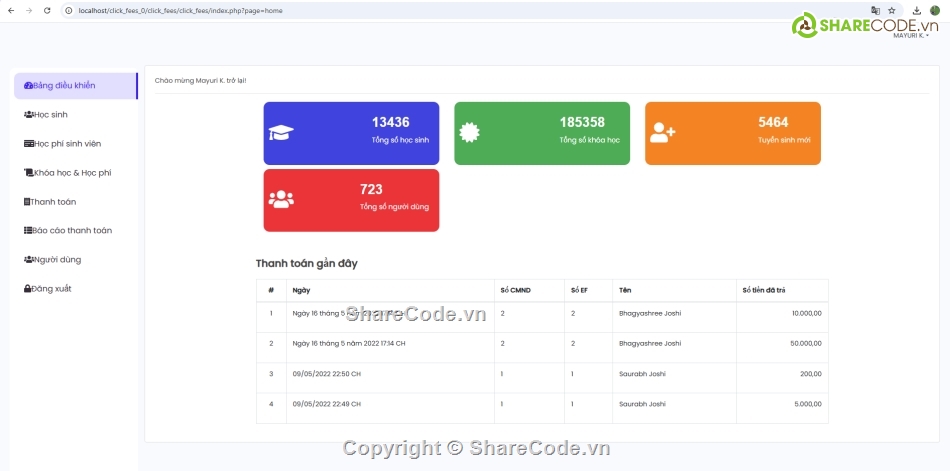Image resolution: width=950 pixels, height=471 pixels.
Task: Open the Học sinh sidebar menu
Action: tap(50, 115)
